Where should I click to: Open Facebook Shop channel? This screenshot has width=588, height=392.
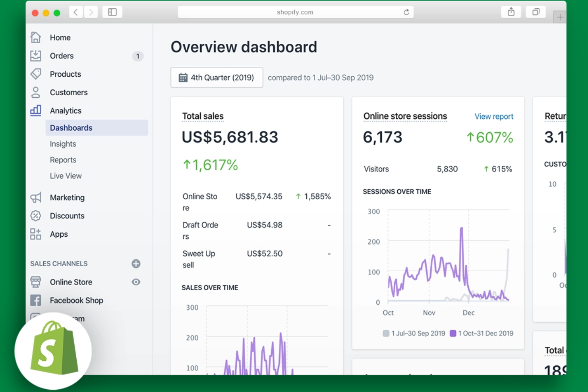point(76,300)
